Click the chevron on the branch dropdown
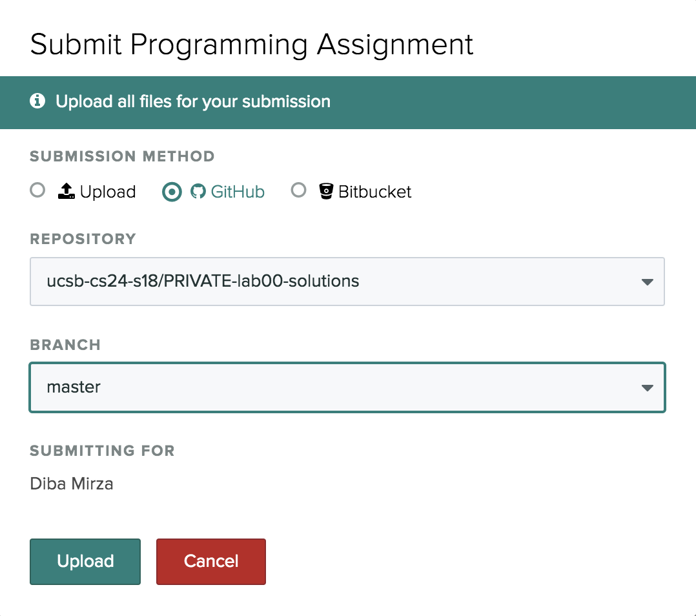Viewport: 696px width, 616px height. click(x=647, y=387)
